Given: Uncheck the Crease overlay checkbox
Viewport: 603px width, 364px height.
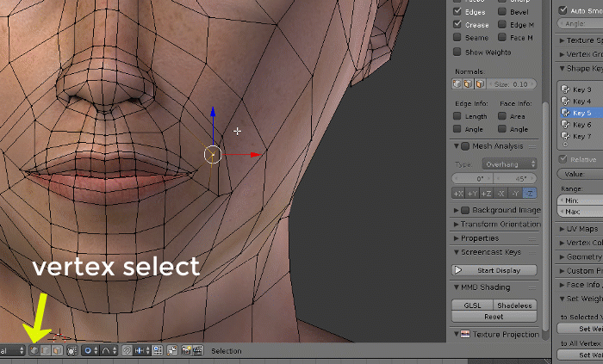Looking at the screenshot, I should pyautogui.click(x=457, y=24).
